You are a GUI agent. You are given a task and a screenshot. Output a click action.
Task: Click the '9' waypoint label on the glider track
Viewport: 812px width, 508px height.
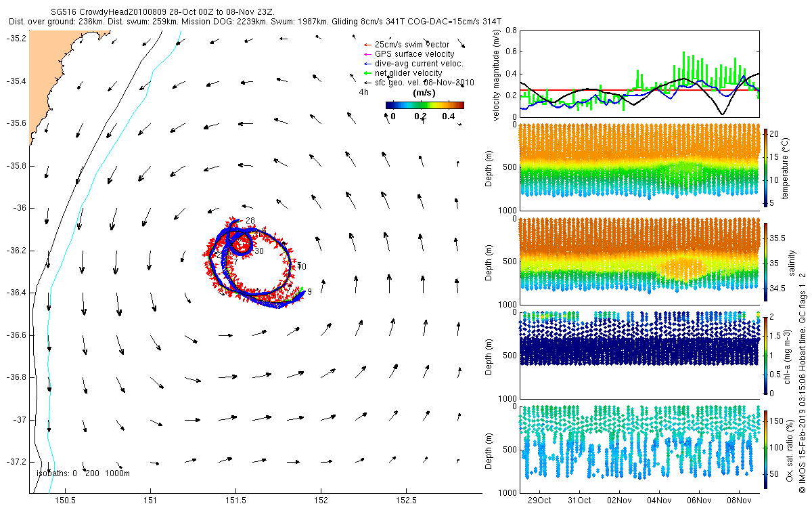[x=309, y=292]
